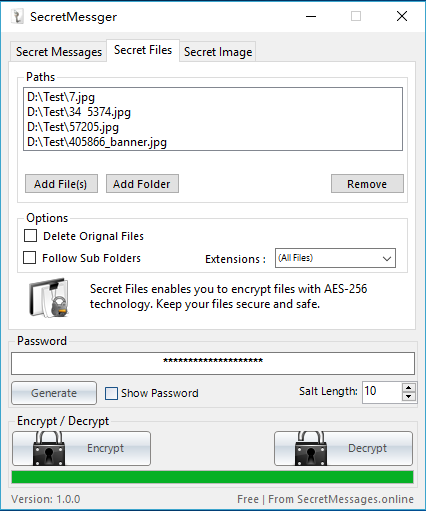This screenshot has width=426, height=511.
Task: Click the SecretMessger app icon in title bar
Action: coord(17,16)
